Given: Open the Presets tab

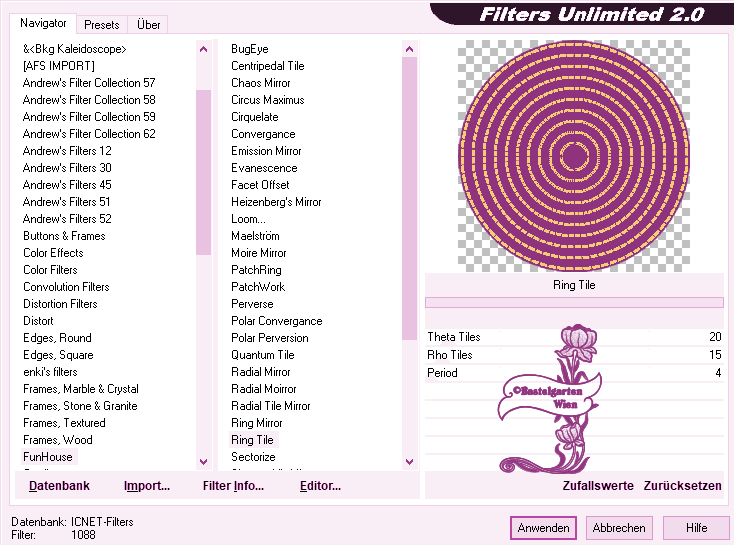Looking at the screenshot, I should coord(102,25).
